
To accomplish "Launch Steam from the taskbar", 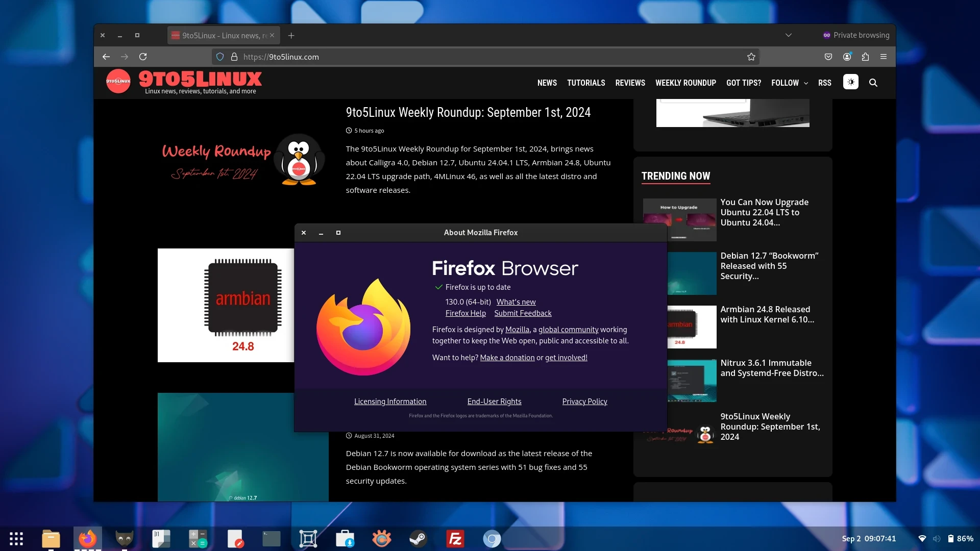I will pos(418,539).
